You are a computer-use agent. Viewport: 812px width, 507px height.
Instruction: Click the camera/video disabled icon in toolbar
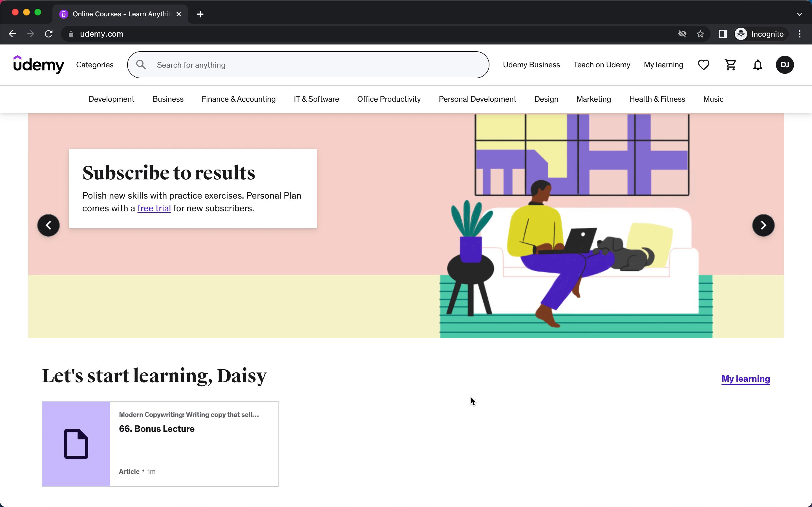(x=682, y=33)
